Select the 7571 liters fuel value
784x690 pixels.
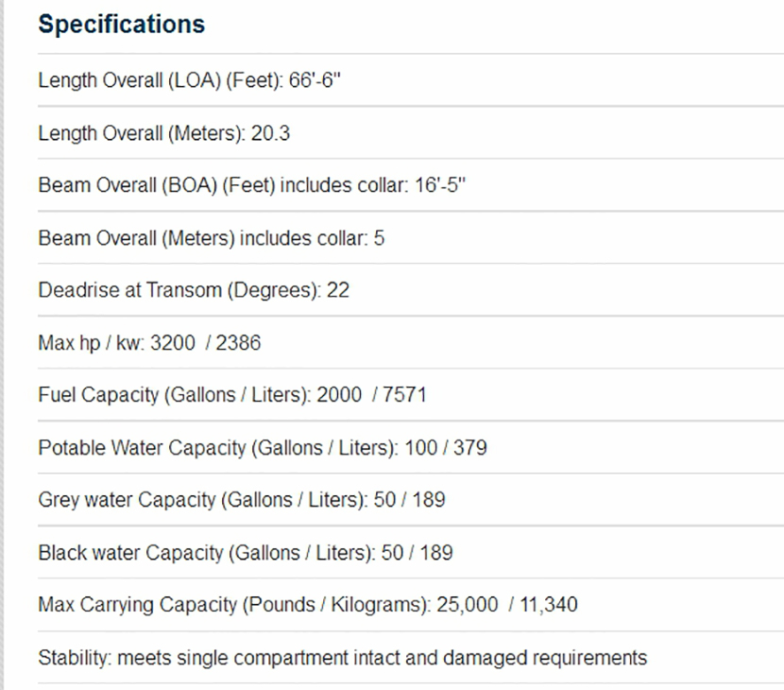pyautogui.click(x=404, y=395)
